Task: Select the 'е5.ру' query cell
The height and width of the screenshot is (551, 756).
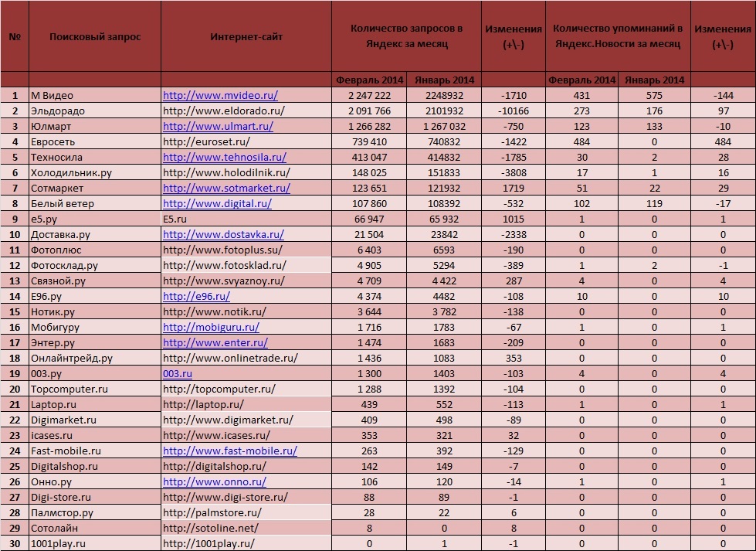Action: [95, 219]
